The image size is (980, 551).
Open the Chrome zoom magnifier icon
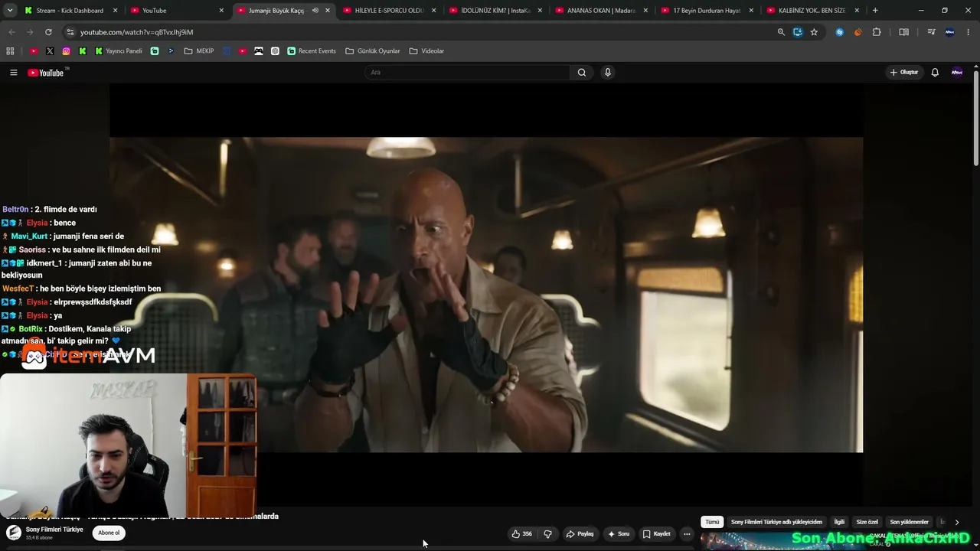[781, 32]
